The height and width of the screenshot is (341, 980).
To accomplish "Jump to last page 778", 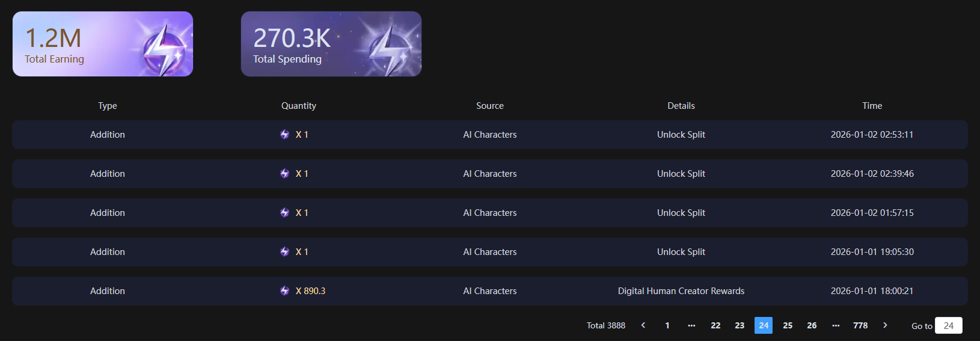I will point(860,325).
